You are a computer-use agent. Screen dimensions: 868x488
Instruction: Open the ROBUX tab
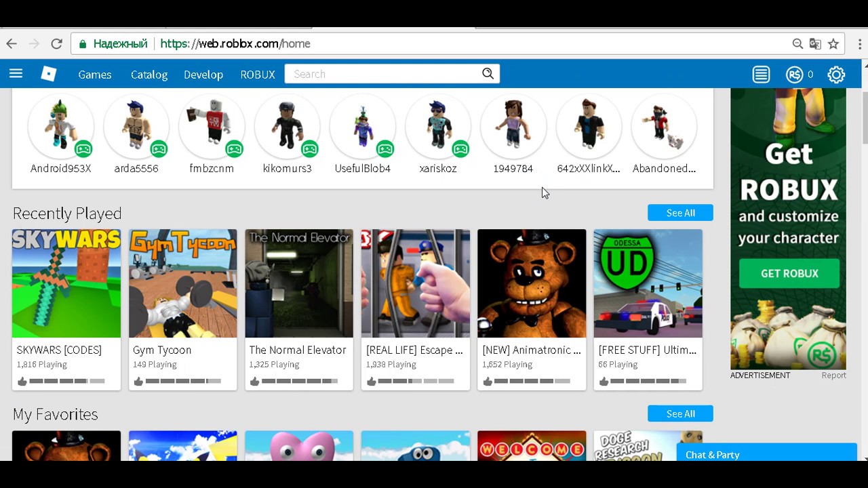coord(258,75)
